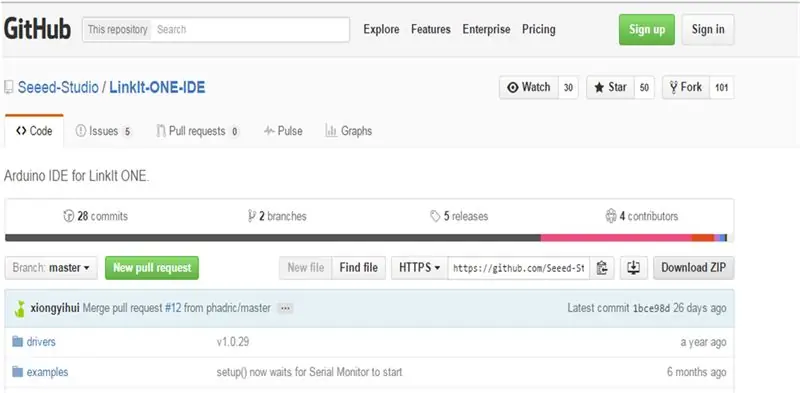Viewport: 800px width, 393px height.
Task: Switch to the Issues tab
Action: pos(104,131)
